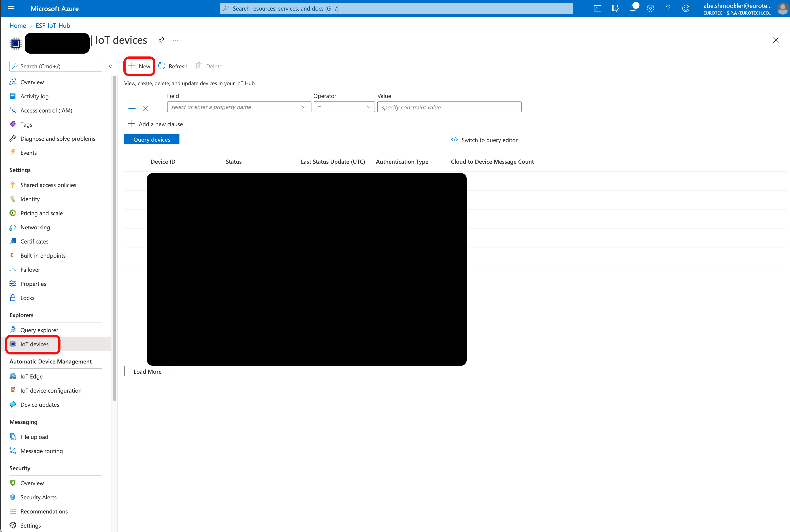Click the Load More button

coord(148,371)
